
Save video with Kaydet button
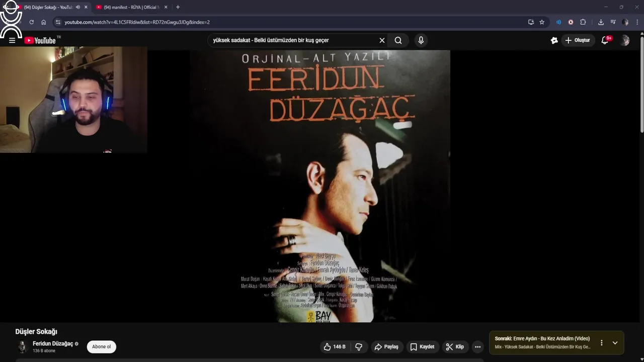[422, 347]
